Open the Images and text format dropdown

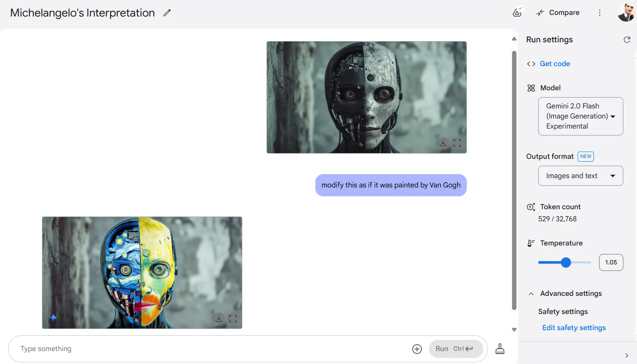click(x=580, y=176)
